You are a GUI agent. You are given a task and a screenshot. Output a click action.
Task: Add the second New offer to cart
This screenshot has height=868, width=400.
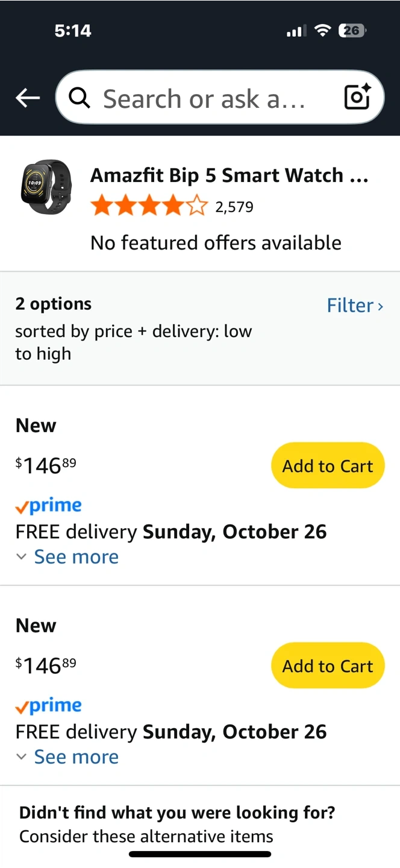point(328,666)
